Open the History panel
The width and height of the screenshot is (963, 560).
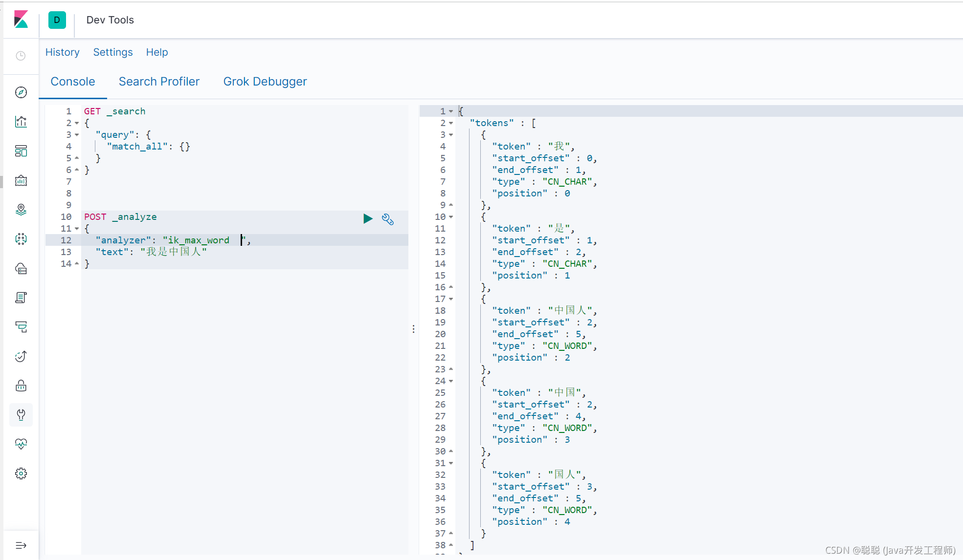[63, 52]
